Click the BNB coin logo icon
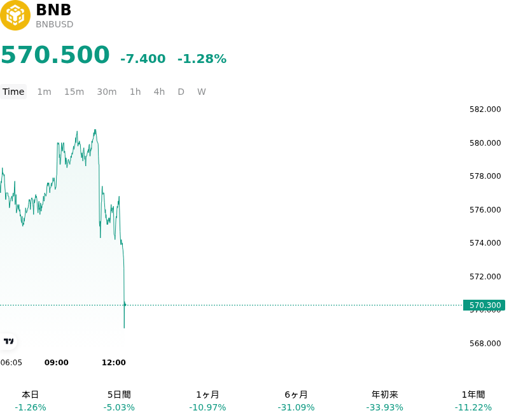509x420 pixels. [x=15, y=15]
